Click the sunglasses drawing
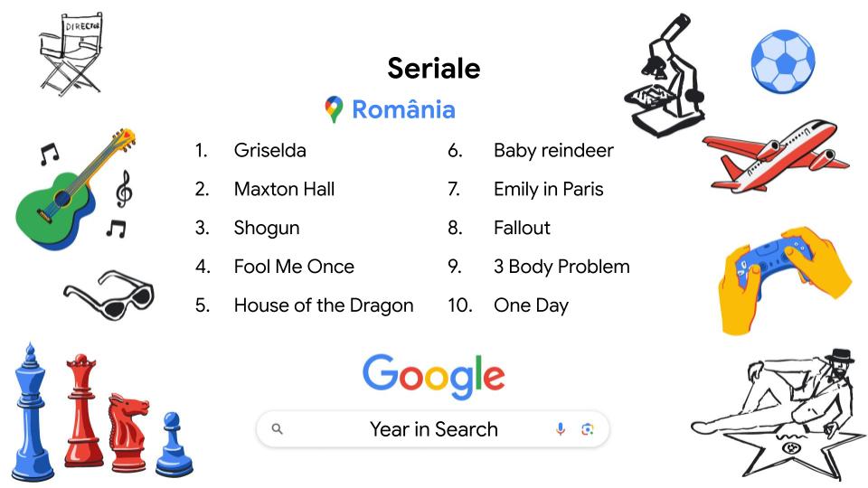The image size is (868, 488). 108,296
